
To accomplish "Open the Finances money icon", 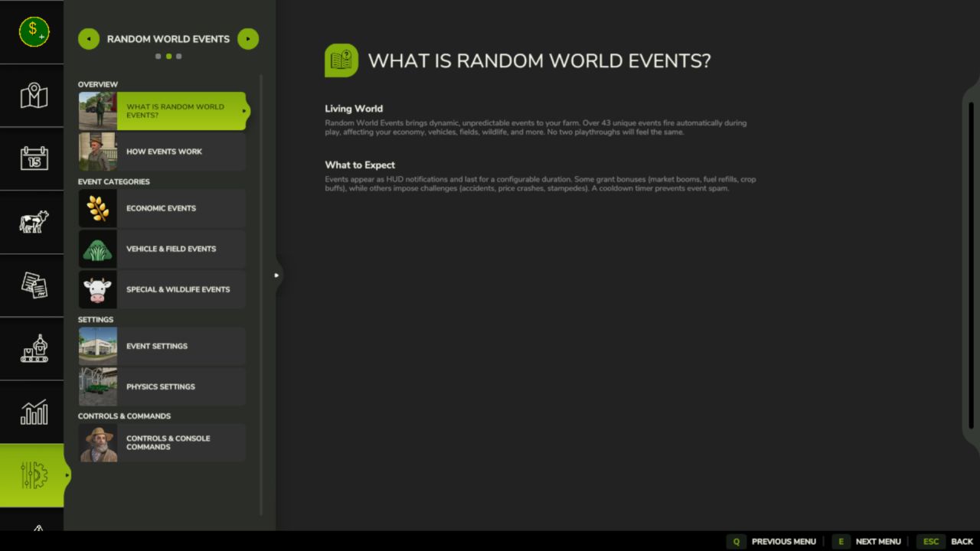I will [x=32, y=31].
